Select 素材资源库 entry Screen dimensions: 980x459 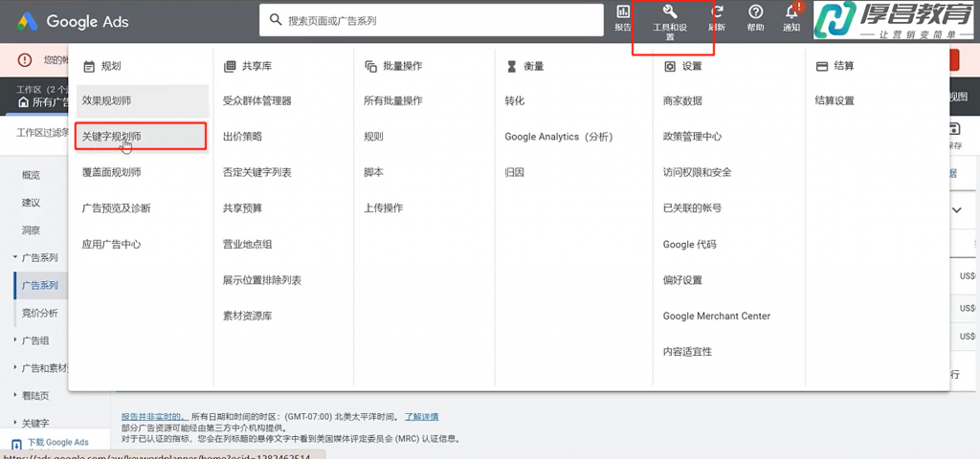(x=248, y=316)
